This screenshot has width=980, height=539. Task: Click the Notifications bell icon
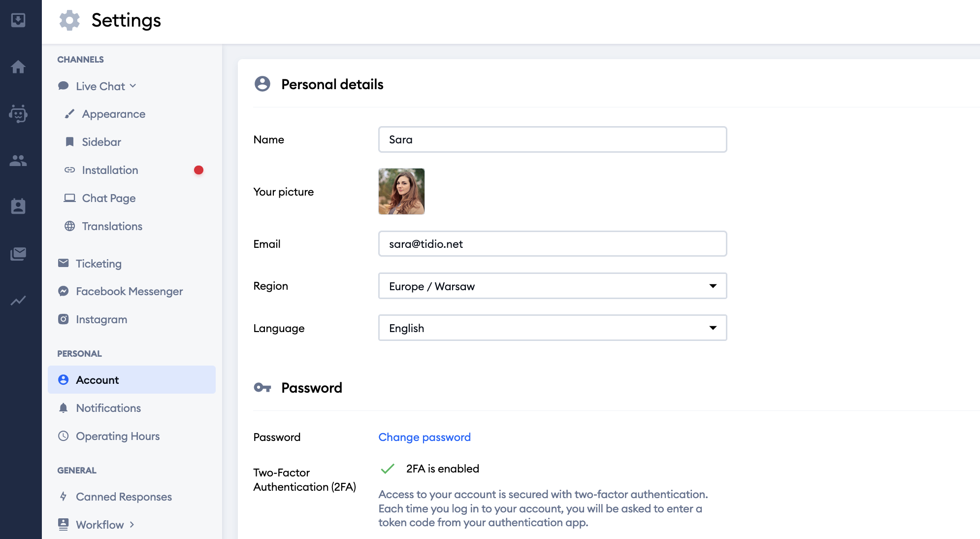point(63,408)
